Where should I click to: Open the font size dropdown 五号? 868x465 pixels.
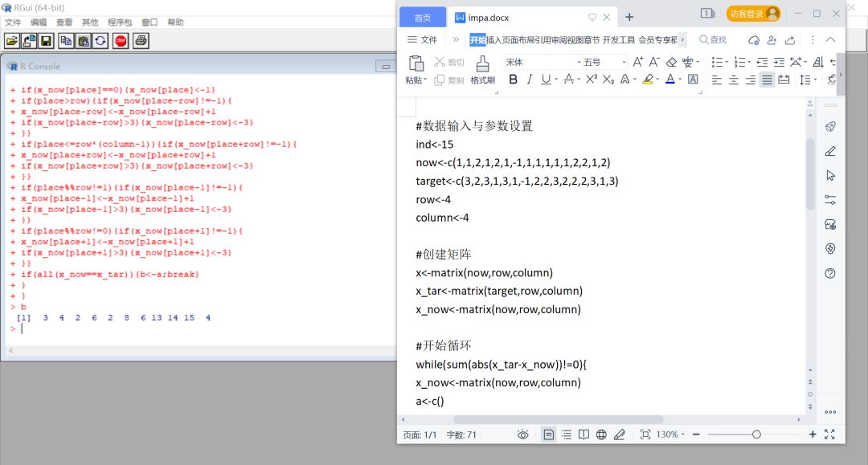[x=624, y=62]
